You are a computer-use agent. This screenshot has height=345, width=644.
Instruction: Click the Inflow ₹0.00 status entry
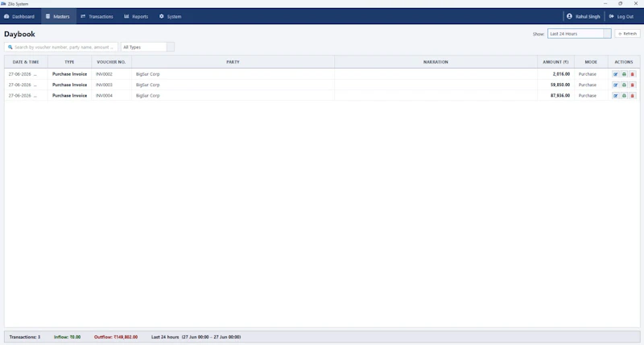(68, 337)
